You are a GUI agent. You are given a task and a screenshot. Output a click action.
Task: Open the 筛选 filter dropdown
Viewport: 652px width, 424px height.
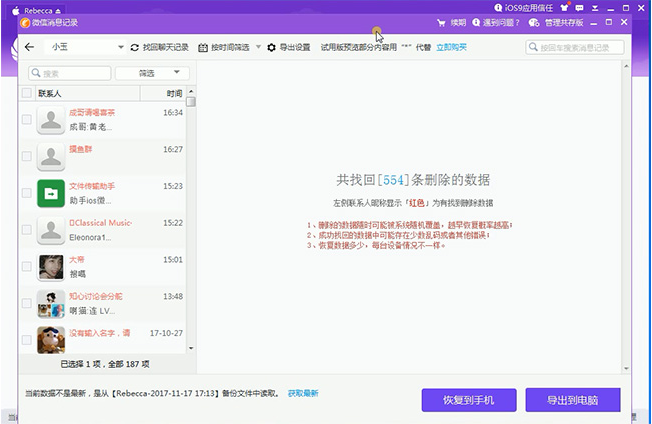(152, 73)
